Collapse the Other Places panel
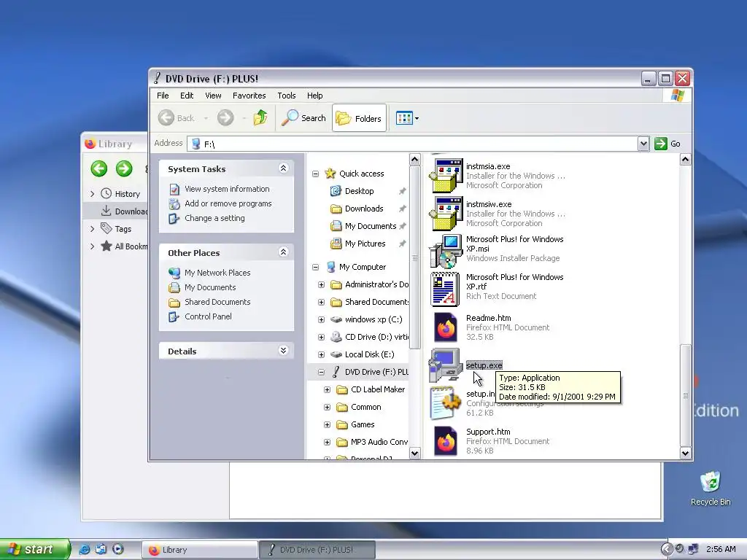Image resolution: width=747 pixels, height=560 pixels. pos(284,252)
